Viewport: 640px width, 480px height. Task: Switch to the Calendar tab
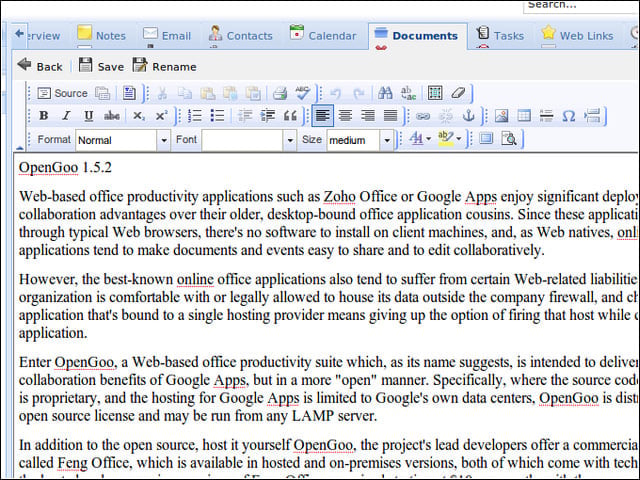click(323, 36)
